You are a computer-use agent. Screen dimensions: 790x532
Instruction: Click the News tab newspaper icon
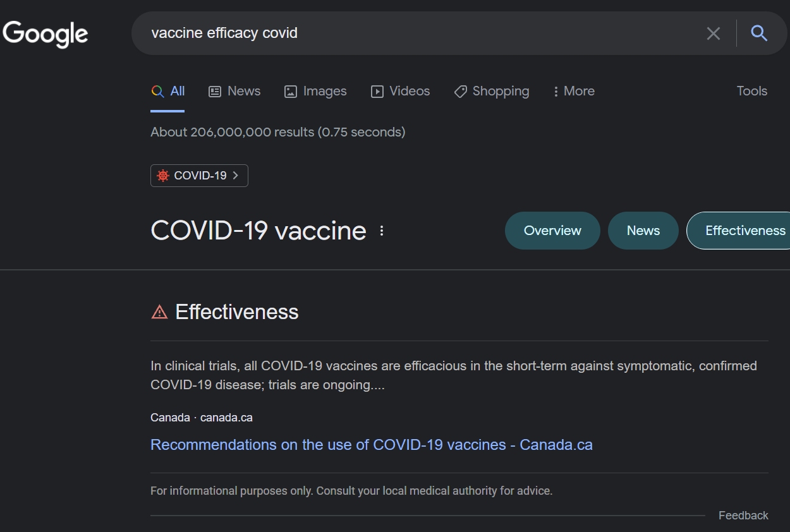[215, 92]
